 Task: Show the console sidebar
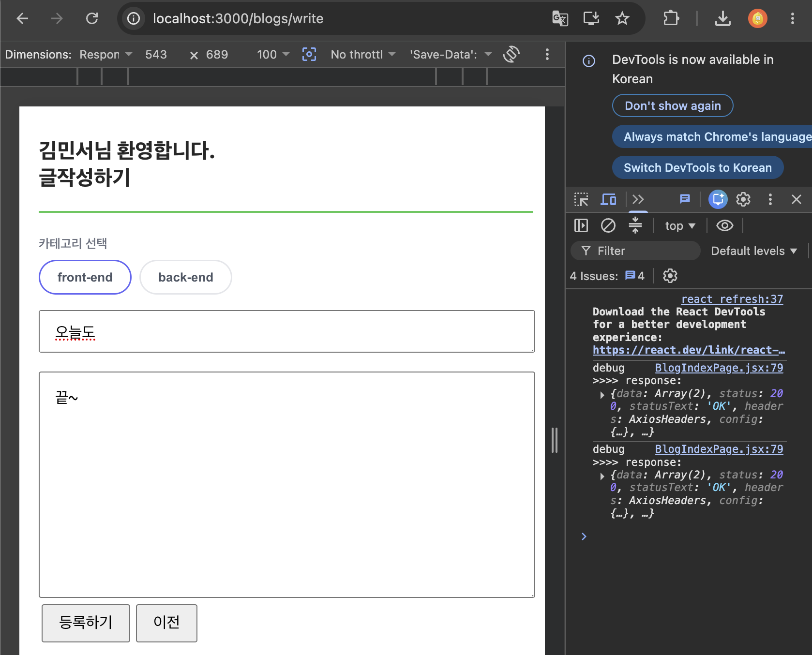pos(581,225)
